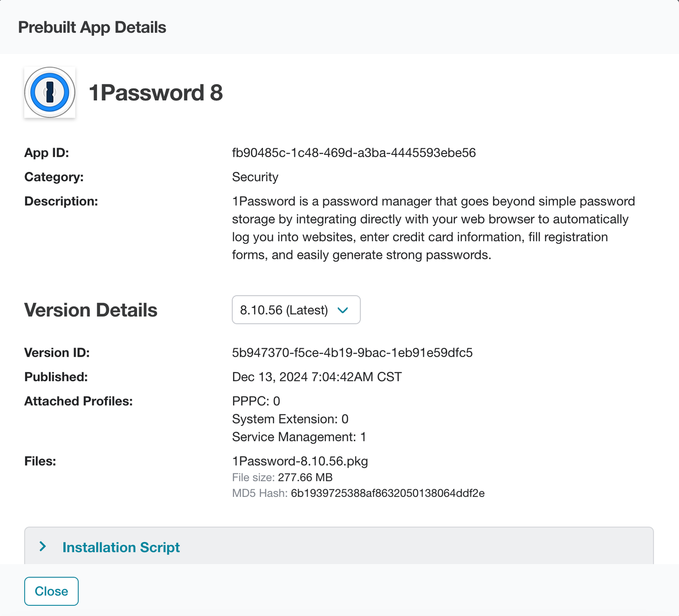Click the 1Password description paragraph
This screenshot has height=616, width=679.
tap(433, 228)
